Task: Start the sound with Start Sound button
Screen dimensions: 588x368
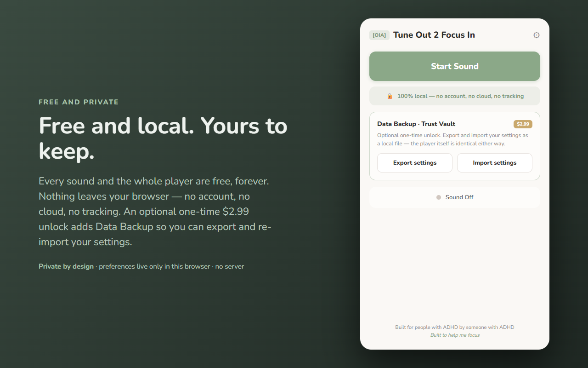Action: coord(455,66)
